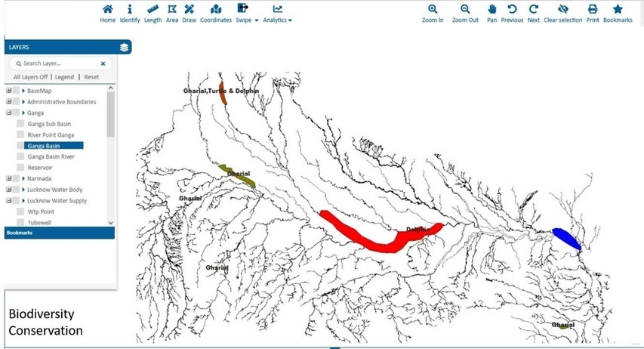Click the Zoom In magnifier

pos(433,10)
